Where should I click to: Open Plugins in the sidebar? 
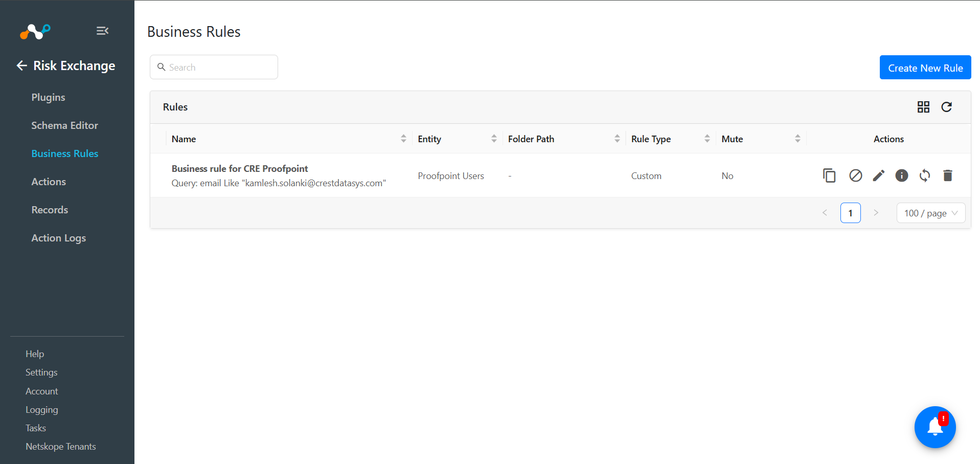coord(48,97)
